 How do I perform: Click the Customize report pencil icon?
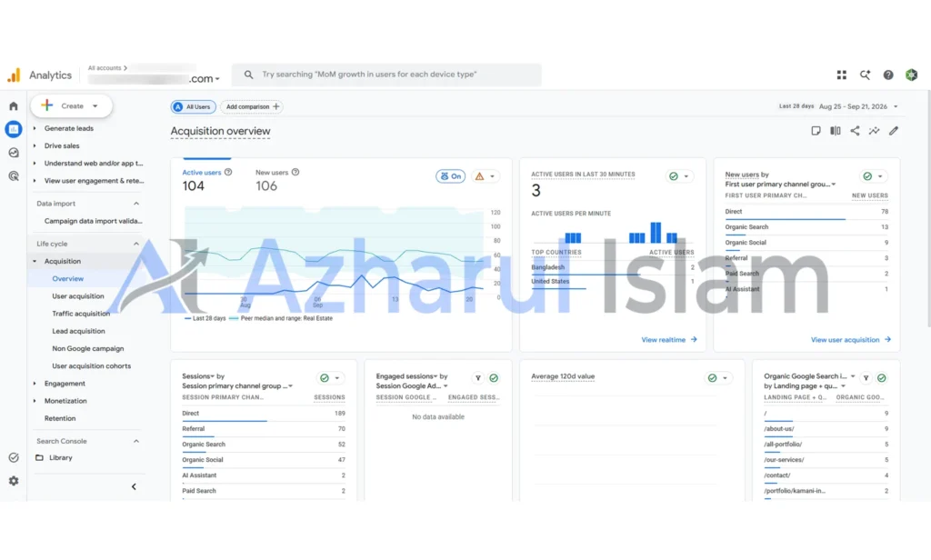894,131
